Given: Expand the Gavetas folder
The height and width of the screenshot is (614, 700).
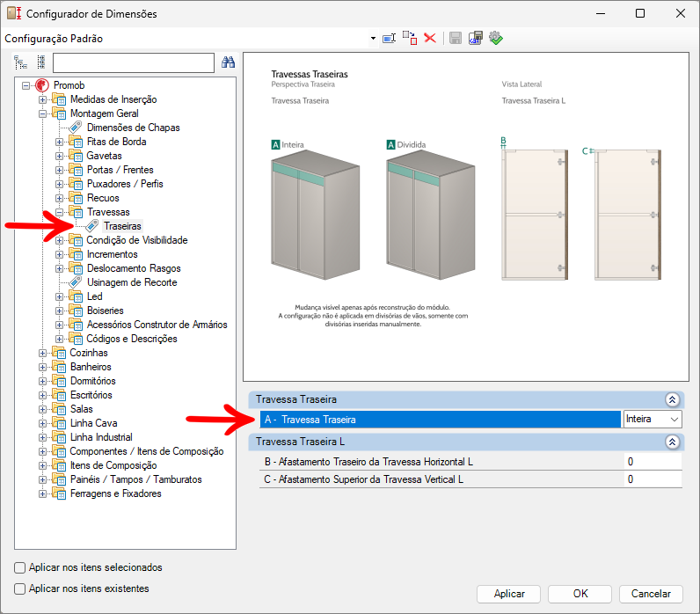Looking at the screenshot, I should point(59,157).
